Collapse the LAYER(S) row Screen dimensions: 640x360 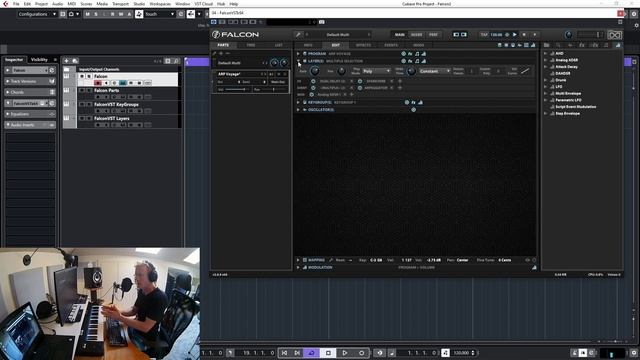pos(298,61)
